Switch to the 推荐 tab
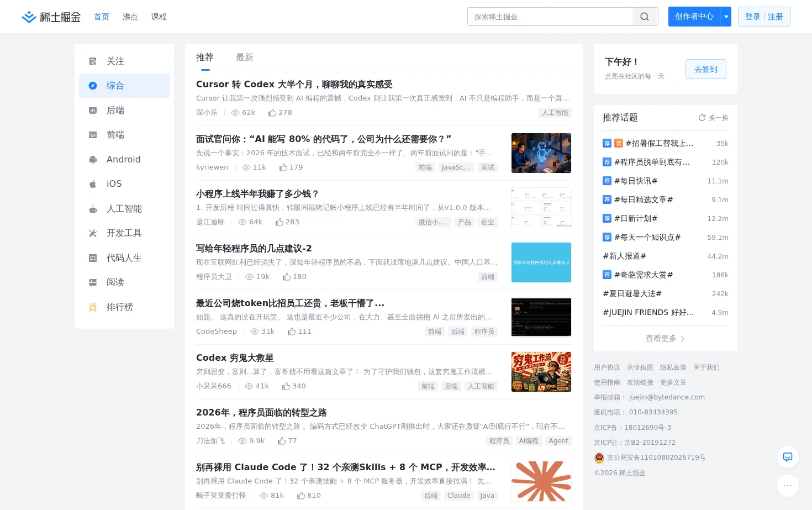 [x=205, y=57]
